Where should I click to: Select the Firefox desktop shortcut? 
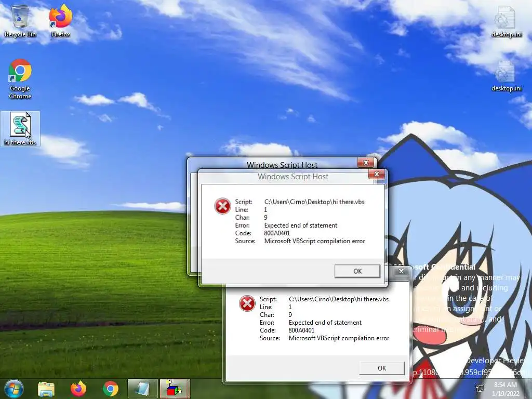point(60,21)
